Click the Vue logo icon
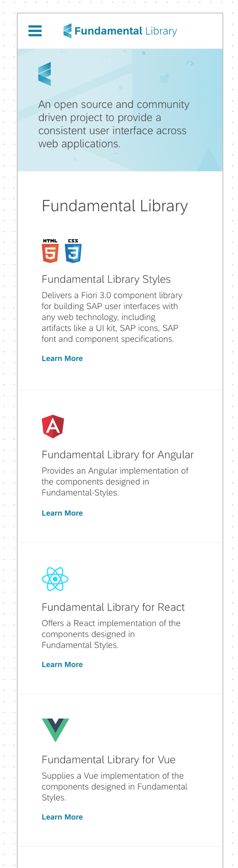The height and width of the screenshot is (868, 238). click(x=55, y=730)
